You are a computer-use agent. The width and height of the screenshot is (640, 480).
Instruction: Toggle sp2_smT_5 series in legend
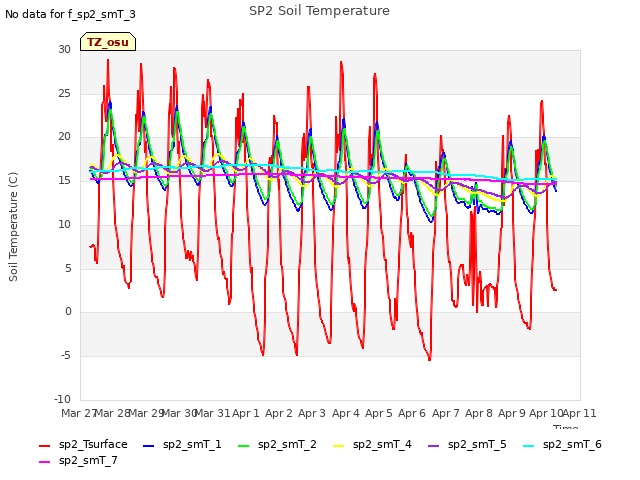coord(467,444)
